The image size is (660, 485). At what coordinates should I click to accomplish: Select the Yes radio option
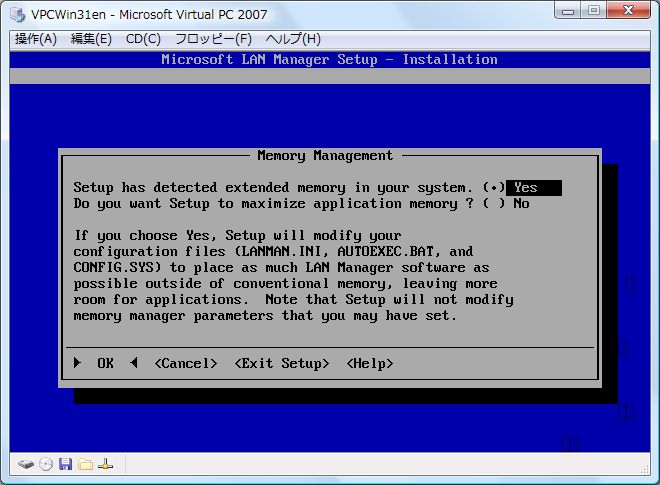click(x=522, y=188)
